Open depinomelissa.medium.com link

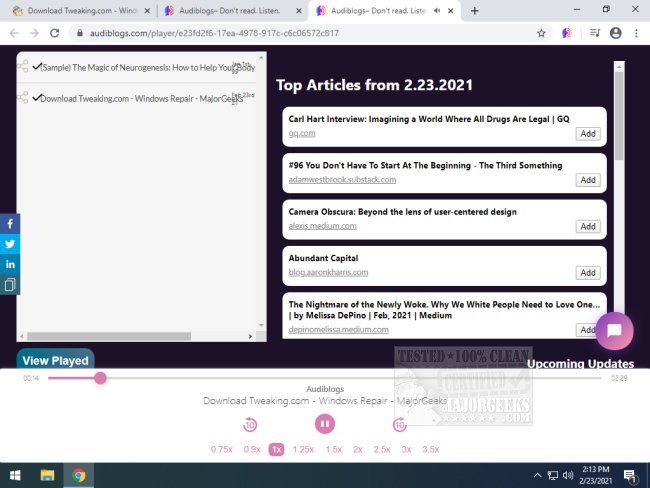tap(339, 330)
